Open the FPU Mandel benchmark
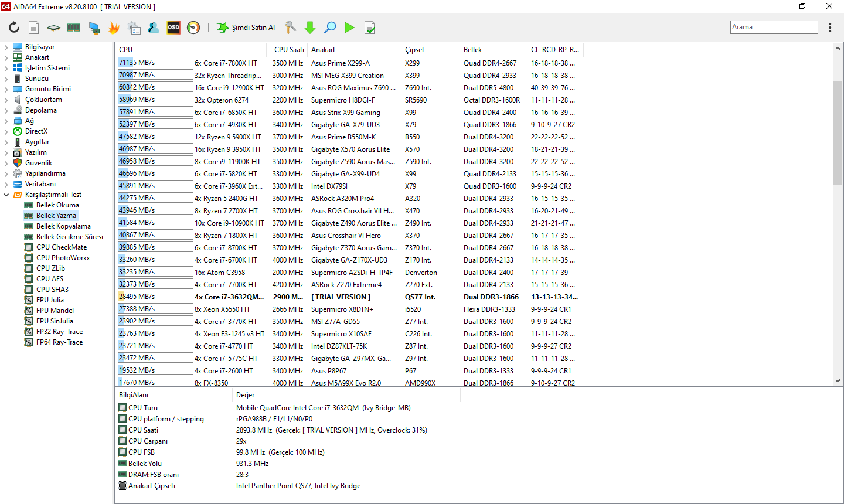Image resolution: width=844 pixels, height=504 pixels. [x=55, y=311]
